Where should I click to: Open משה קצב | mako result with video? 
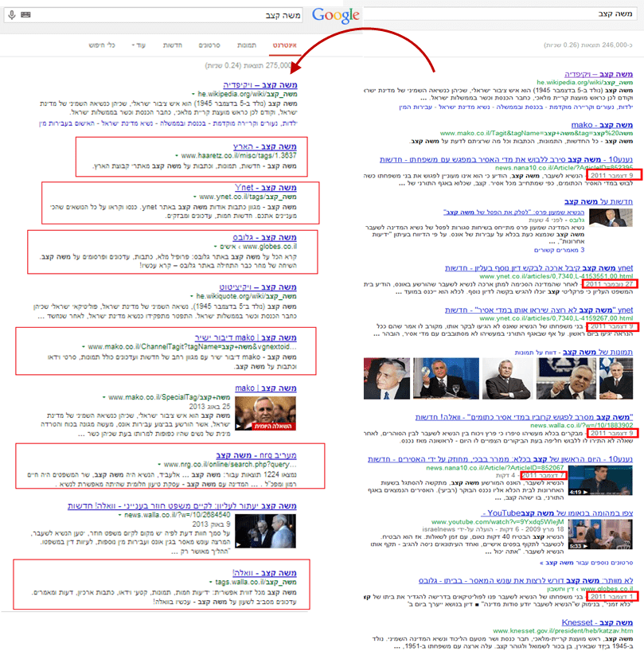(x=266, y=388)
